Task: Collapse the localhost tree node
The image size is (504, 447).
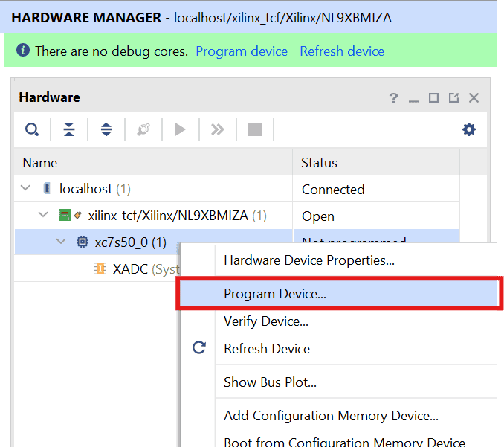Action: click(x=26, y=189)
